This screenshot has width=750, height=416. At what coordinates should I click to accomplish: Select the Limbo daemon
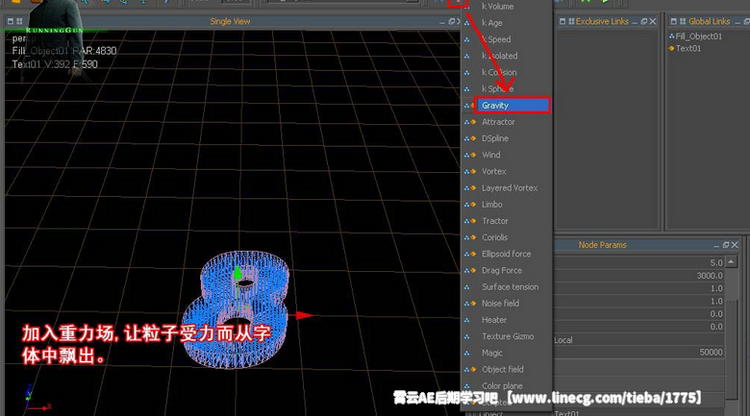point(492,204)
